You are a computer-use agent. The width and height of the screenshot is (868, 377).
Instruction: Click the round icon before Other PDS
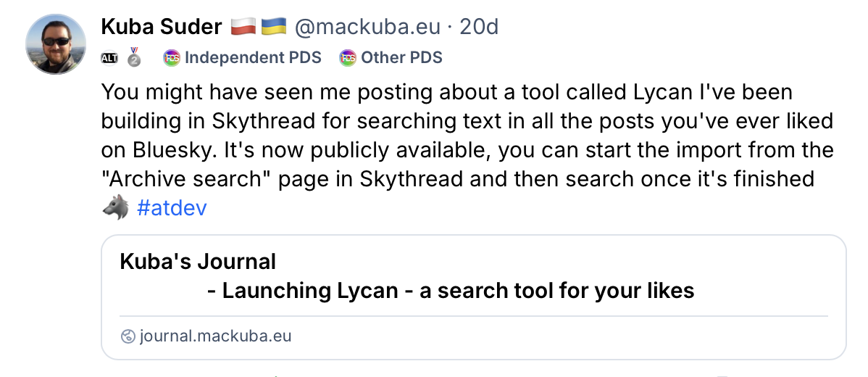pos(348,58)
